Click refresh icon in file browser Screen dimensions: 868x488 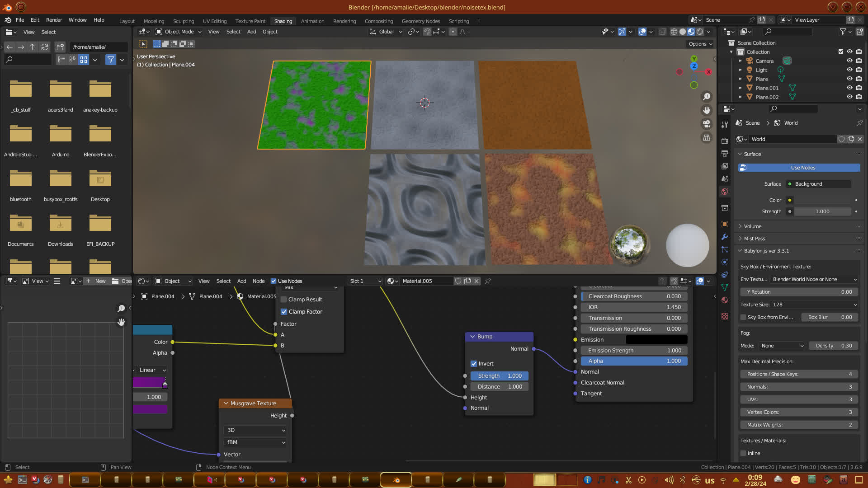[x=44, y=47]
